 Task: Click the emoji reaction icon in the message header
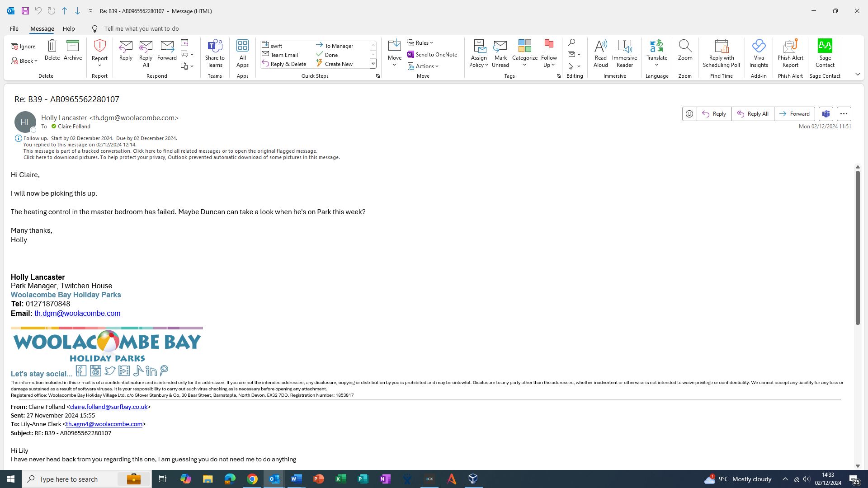pos(689,114)
